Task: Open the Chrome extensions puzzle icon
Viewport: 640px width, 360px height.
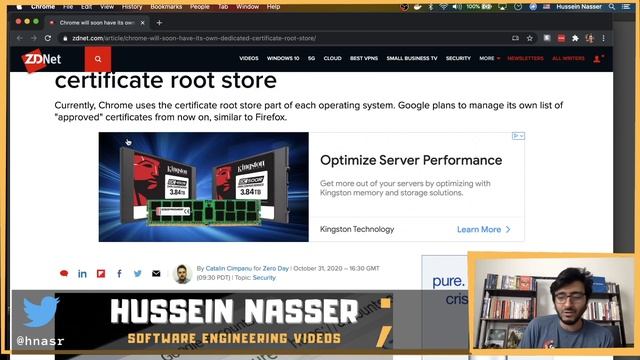Action: 575,38
